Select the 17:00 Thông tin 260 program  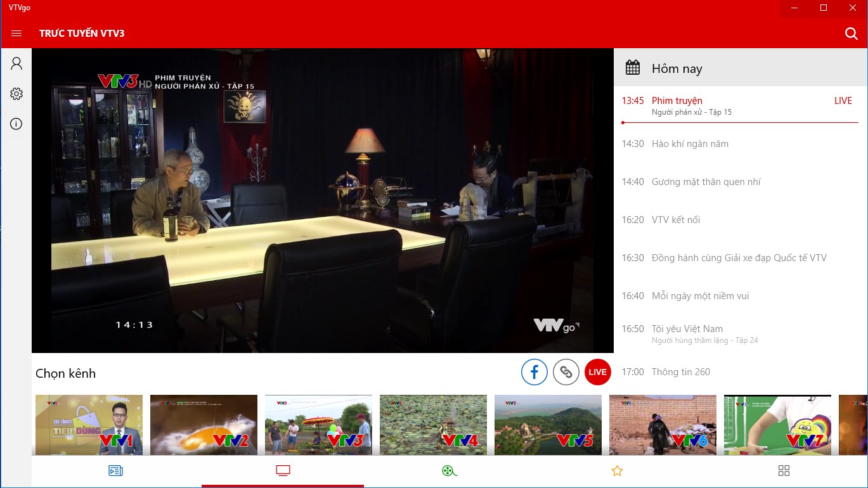[740, 372]
